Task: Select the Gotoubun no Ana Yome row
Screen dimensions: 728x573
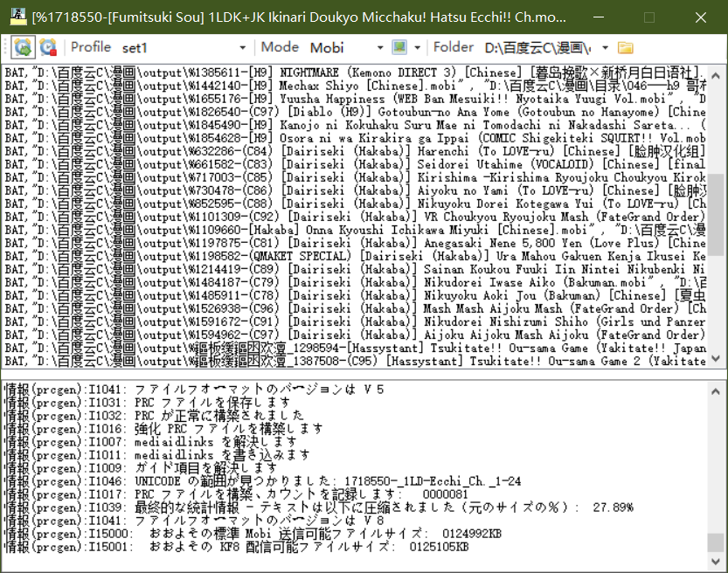Action: coord(355,112)
